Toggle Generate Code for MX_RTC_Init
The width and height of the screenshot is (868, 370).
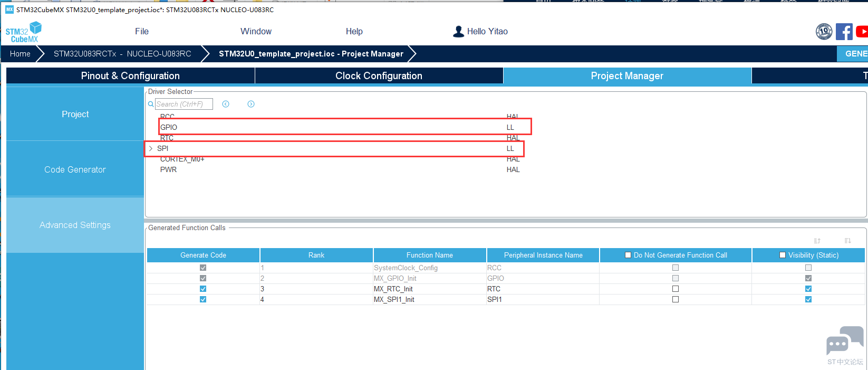(x=203, y=289)
